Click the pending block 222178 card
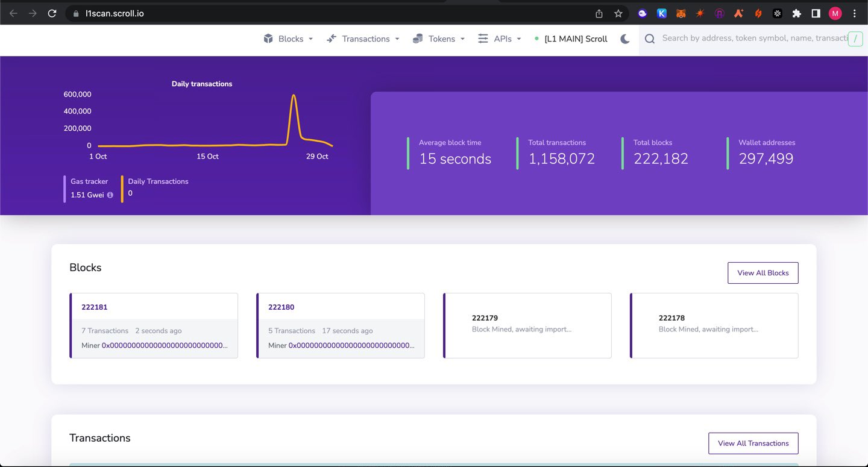This screenshot has width=868, height=467. click(x=714, y=325)
